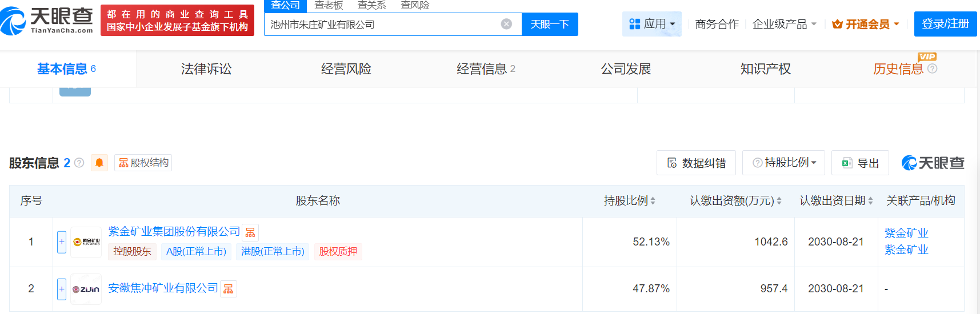This screenshot has height=314, width=980.
Task: Click the 数据纠错 button
Action: coord(697,163)
